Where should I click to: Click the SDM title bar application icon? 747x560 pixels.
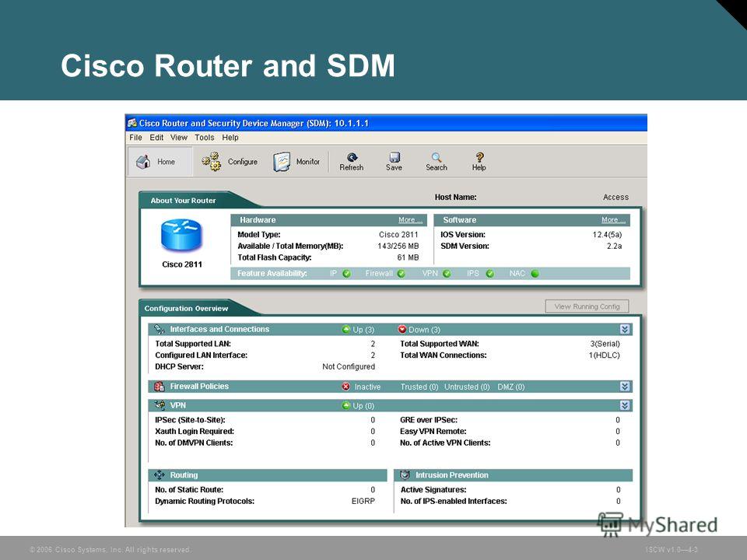click(132, 123)
